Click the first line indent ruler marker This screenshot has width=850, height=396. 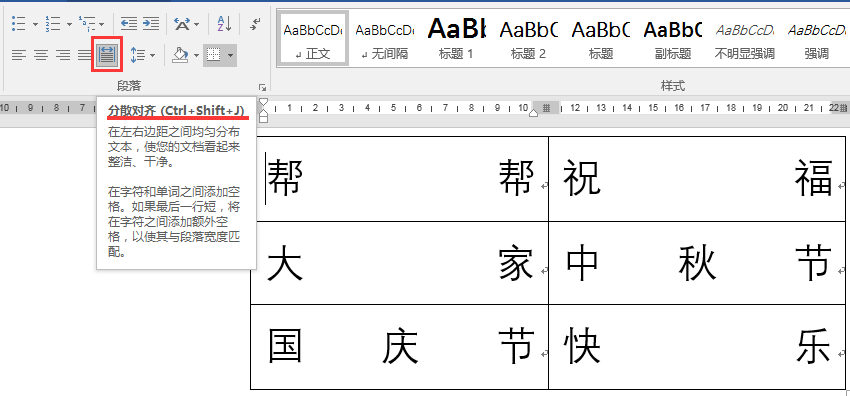coord(263,101)
